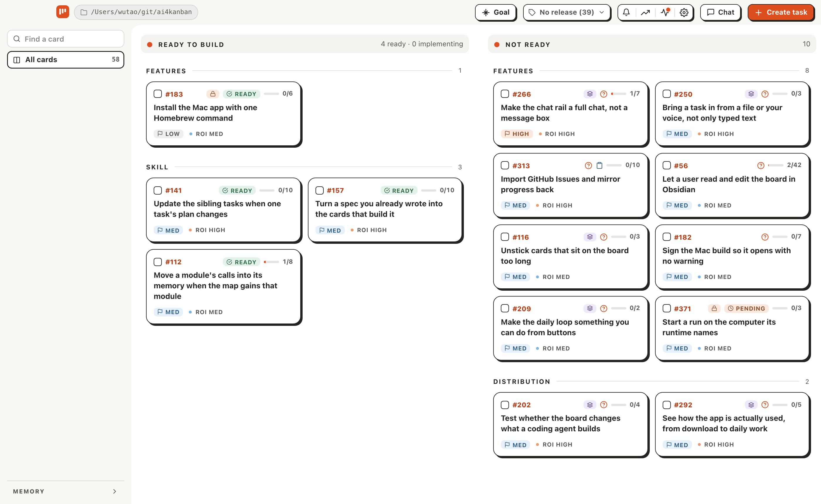Open 'Test whether the board changes' card title

pos(561,423)
